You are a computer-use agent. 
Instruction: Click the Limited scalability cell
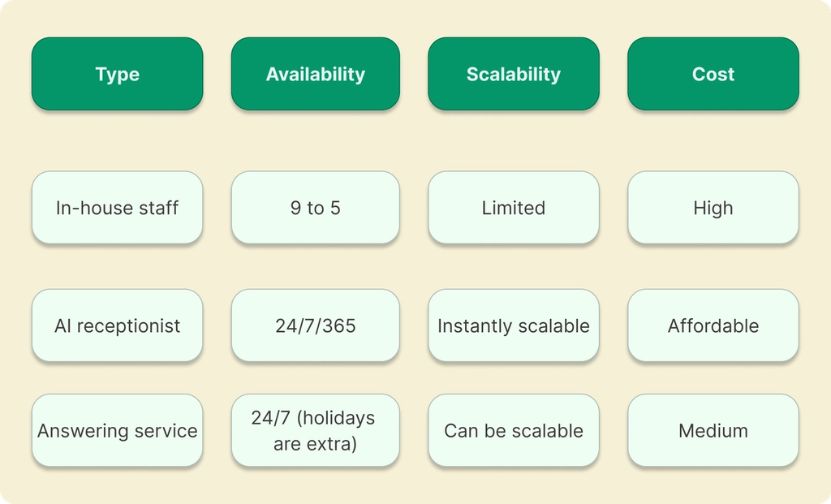pyautogui.click(x=514, y=208)
